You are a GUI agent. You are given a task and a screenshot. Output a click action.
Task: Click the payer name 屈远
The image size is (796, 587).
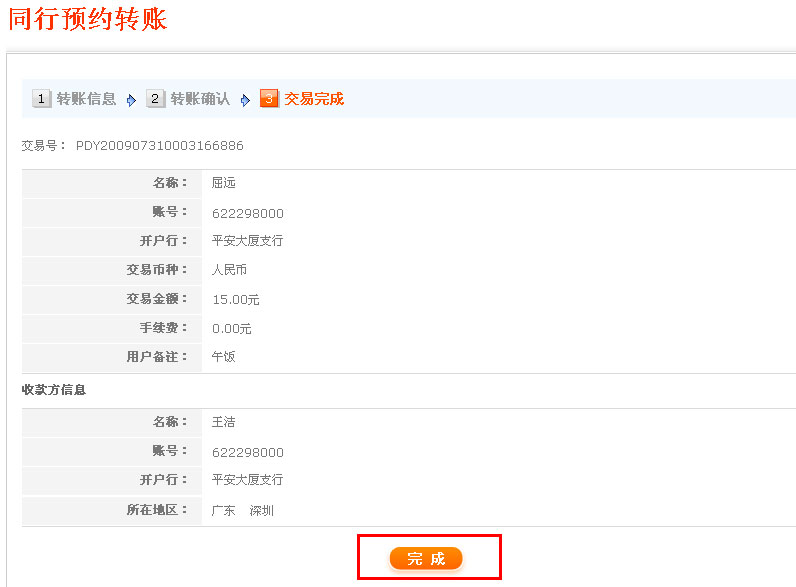click(x=224, y=183)
